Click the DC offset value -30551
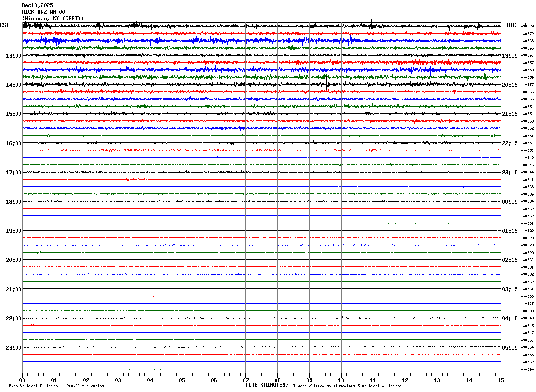 coord(528,136)
